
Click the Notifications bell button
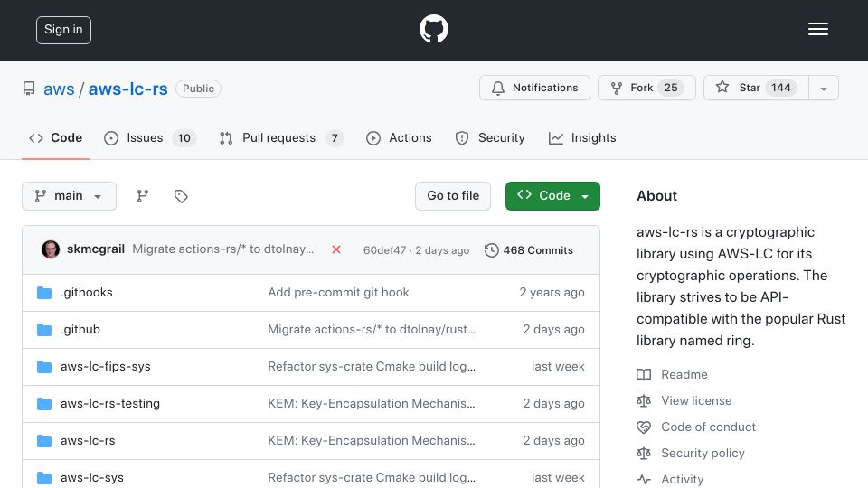click(534, 88)
